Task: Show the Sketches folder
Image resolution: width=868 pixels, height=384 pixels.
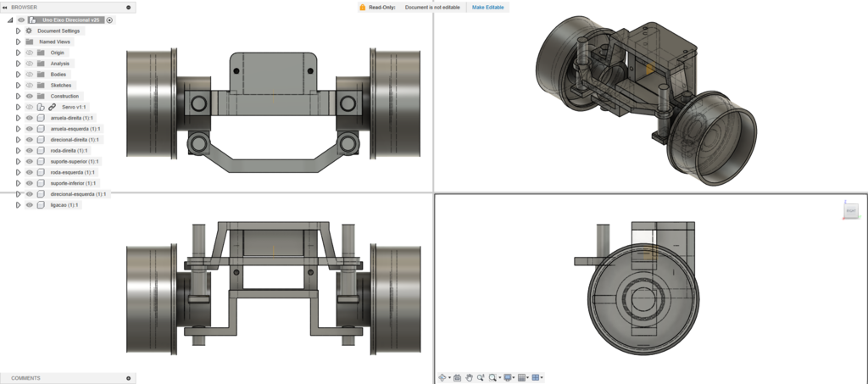Action: [29, 86]
